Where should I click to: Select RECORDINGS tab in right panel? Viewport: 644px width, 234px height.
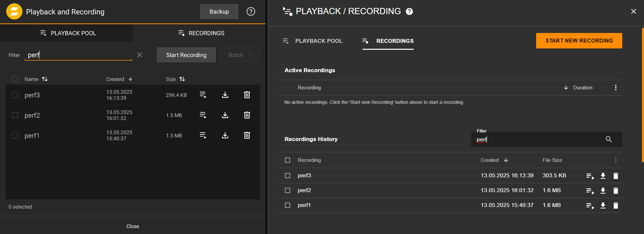point(388,41)
